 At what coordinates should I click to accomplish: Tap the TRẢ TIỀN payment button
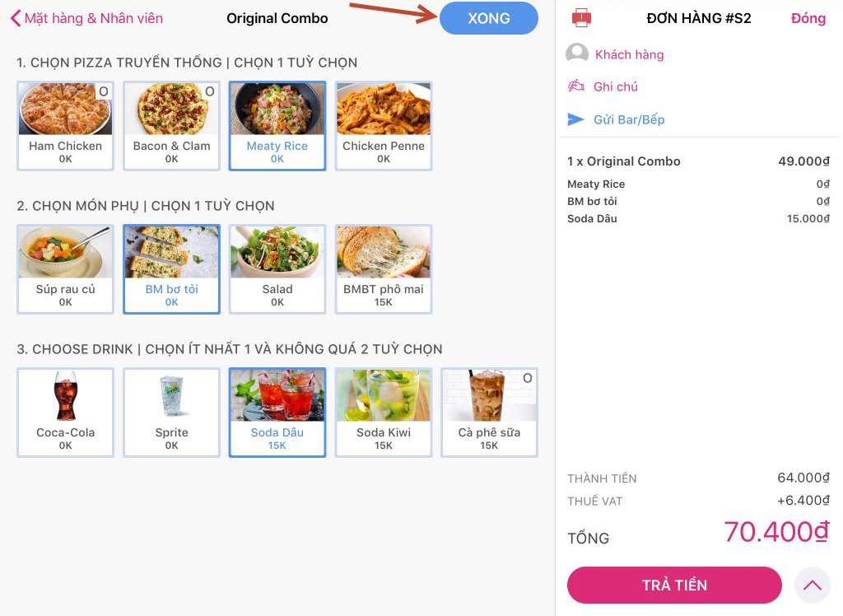tap(673, 586)
